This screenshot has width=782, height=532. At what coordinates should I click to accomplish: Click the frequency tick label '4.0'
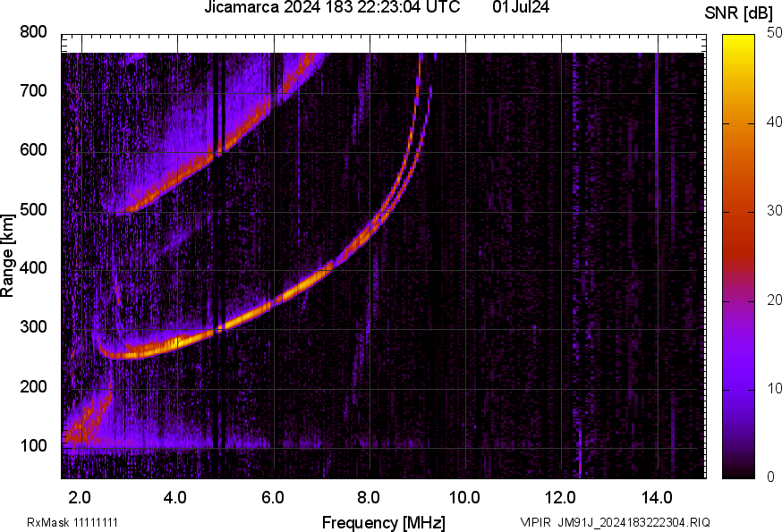point(175,497)
